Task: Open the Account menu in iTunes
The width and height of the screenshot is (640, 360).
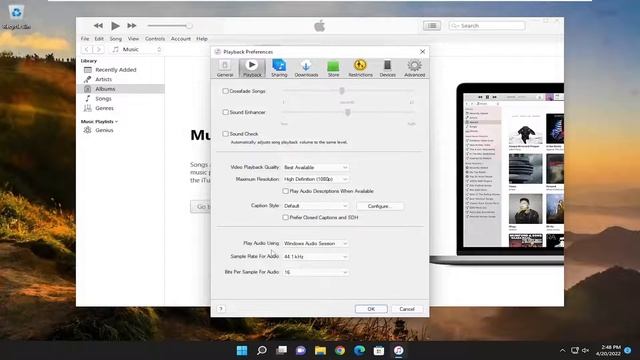Action: point(181,39)
